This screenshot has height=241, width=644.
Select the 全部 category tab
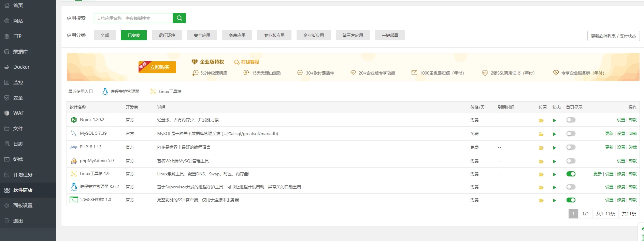105,35
